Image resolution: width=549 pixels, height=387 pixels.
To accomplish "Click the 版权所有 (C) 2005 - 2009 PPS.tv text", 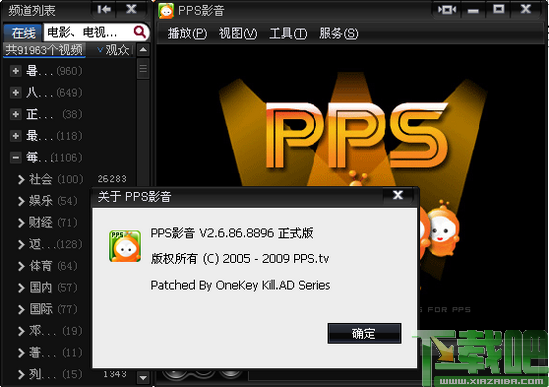I will point(240,259).
